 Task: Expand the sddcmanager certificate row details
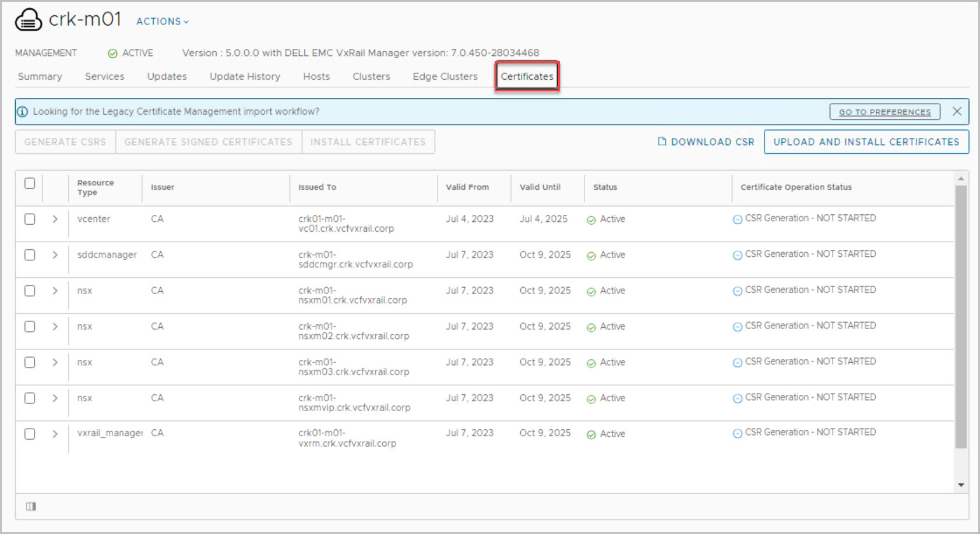(55, 255)
